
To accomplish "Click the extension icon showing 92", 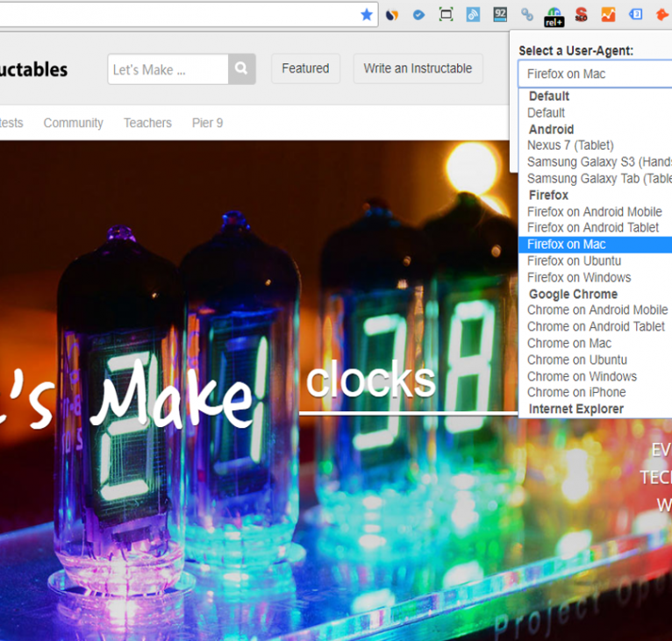I will (x=500, y=14).
